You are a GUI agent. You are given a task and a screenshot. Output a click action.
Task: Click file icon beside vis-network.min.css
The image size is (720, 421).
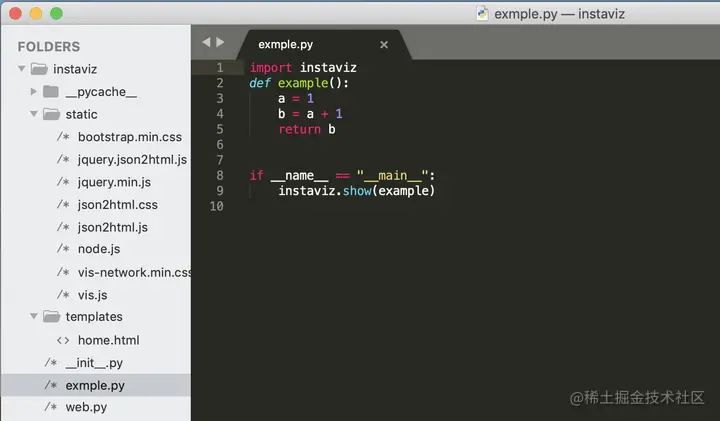[63, 272]
